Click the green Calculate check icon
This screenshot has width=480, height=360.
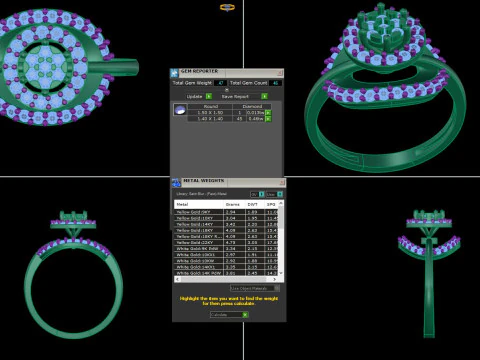(x=245, y=315)
